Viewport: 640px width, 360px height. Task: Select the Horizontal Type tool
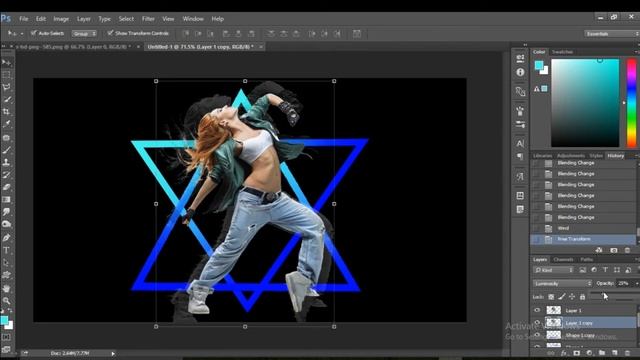click(7, 250)
